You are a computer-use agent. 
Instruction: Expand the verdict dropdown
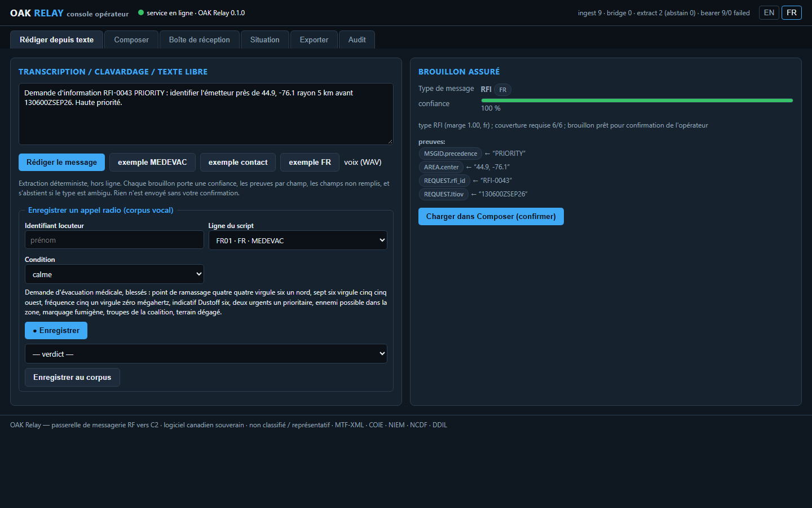pos(206,354)
